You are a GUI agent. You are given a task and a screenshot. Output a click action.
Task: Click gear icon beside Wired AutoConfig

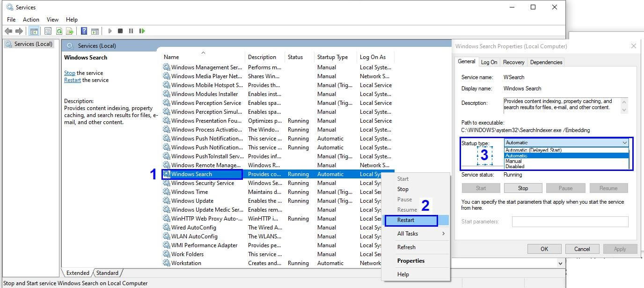167,228
